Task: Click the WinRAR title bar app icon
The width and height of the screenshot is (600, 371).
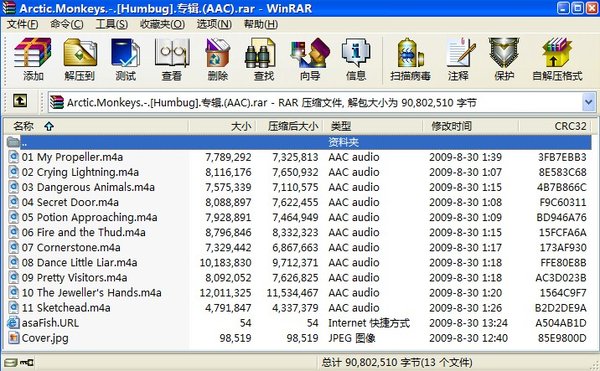Action: (9, 8)
